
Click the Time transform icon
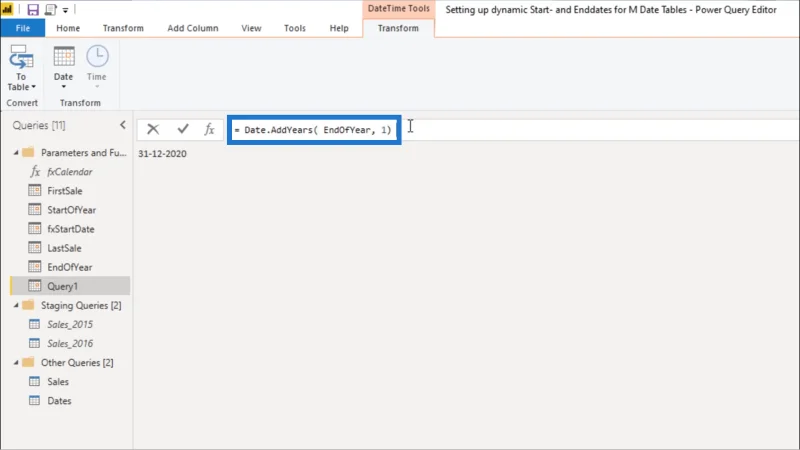click(x=97, y=57)
